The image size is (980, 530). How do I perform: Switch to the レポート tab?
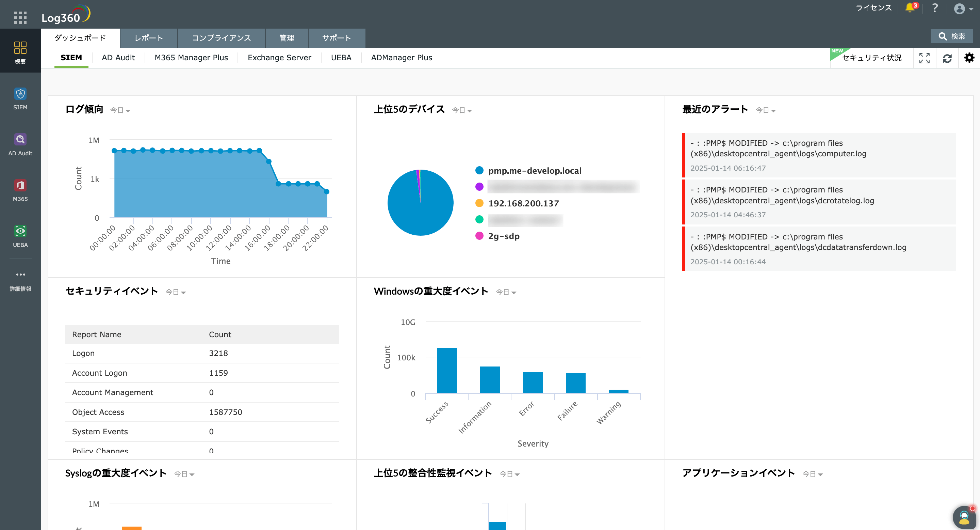(149, 38)
